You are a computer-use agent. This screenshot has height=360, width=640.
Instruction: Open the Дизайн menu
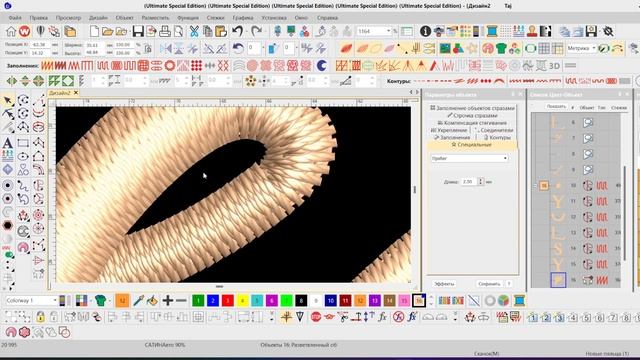98,18
